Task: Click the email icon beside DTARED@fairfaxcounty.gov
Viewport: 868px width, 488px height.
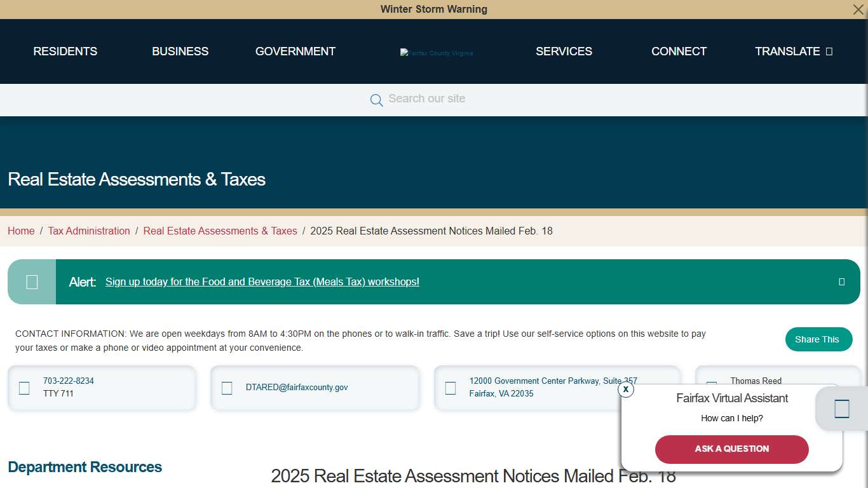Action: [227, 388]
